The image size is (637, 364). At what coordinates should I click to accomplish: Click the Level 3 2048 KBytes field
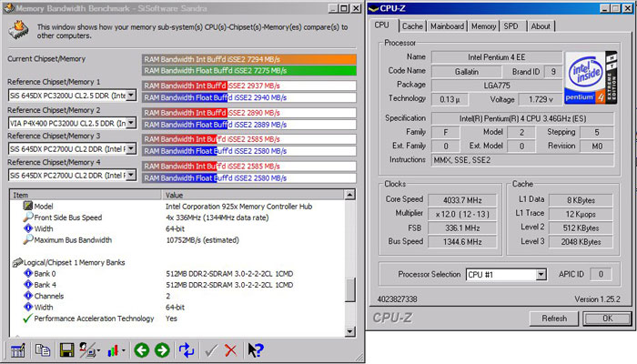coord(581,242)
